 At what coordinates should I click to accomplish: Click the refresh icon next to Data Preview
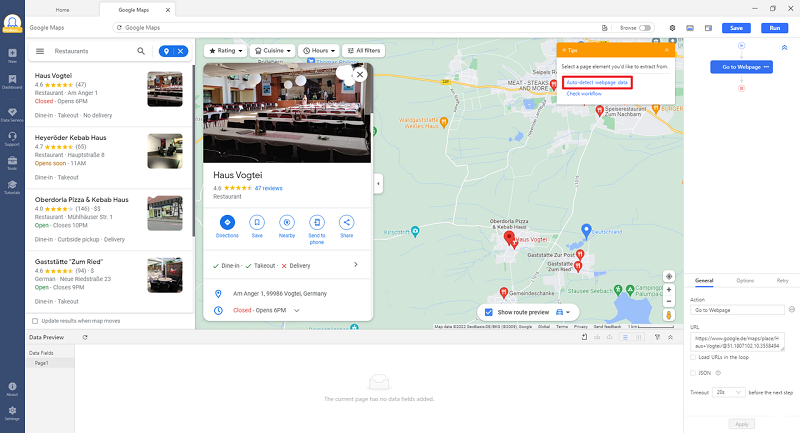coord(85,337)
